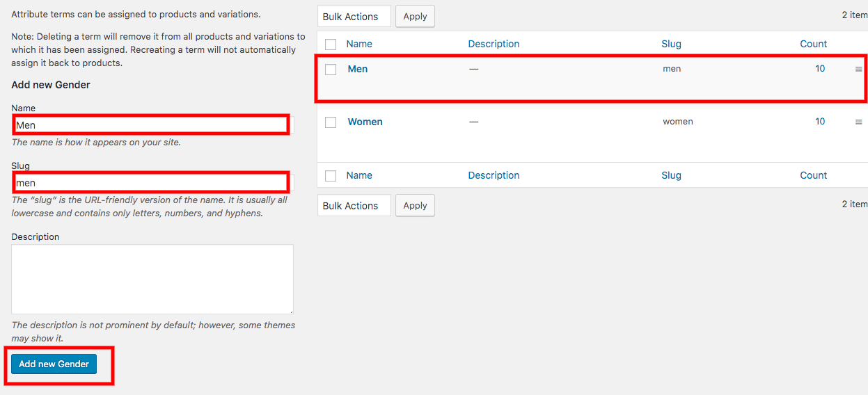Sort by Count column header

coord(813,44)
